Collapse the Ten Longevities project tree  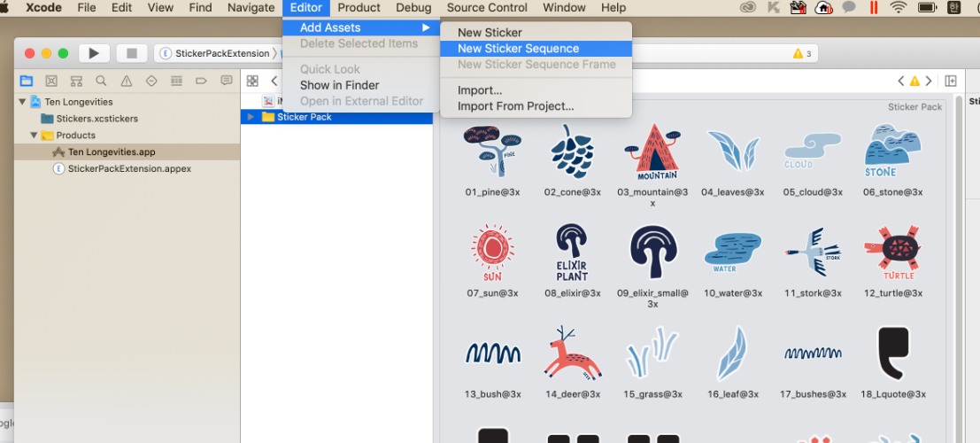tap(22, 102)
